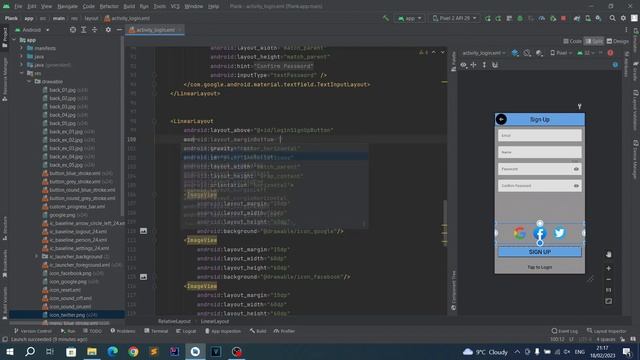
Task: Click the orientation icon in preview toolbar
Action: pyautogui.click(x=527, y=53)
